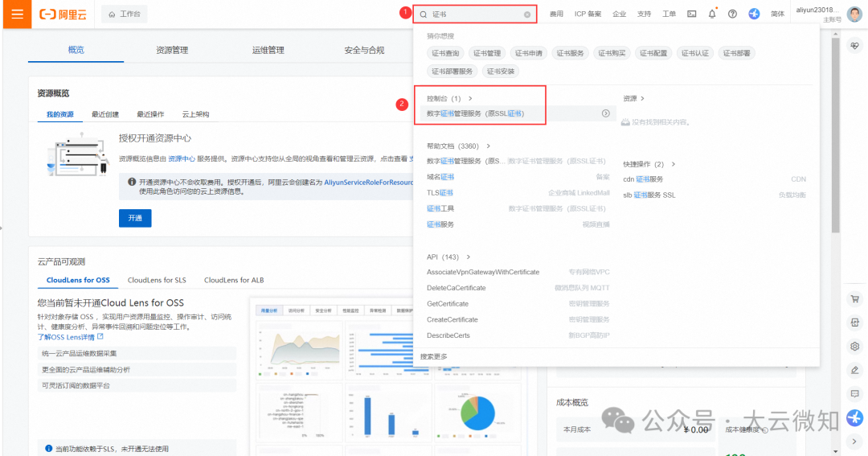Image resolution: width=868 pixels, height=456 pixels.
Task: Open the Cloud Shell terminal icon
Action: pyautogui.click(x=691, y=14)
